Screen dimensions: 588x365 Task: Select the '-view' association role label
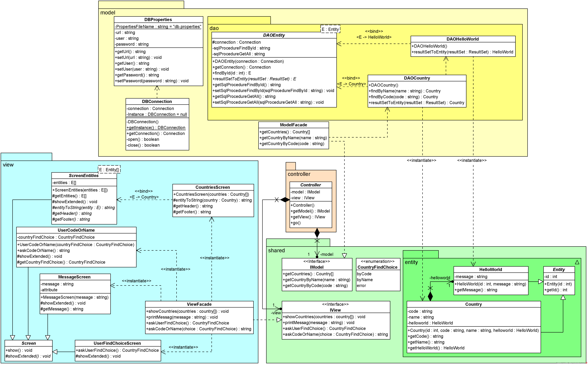[x=276, y=313]
